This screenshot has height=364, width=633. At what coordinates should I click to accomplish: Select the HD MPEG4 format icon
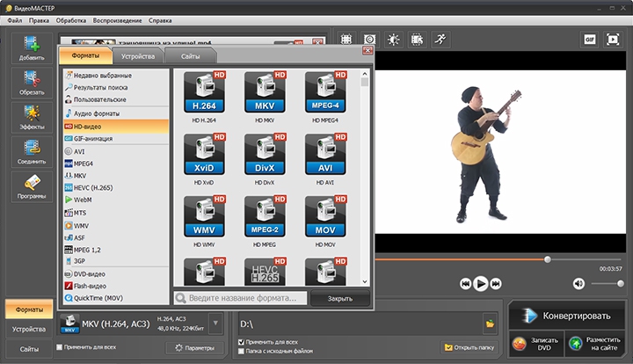pos(325,92)
